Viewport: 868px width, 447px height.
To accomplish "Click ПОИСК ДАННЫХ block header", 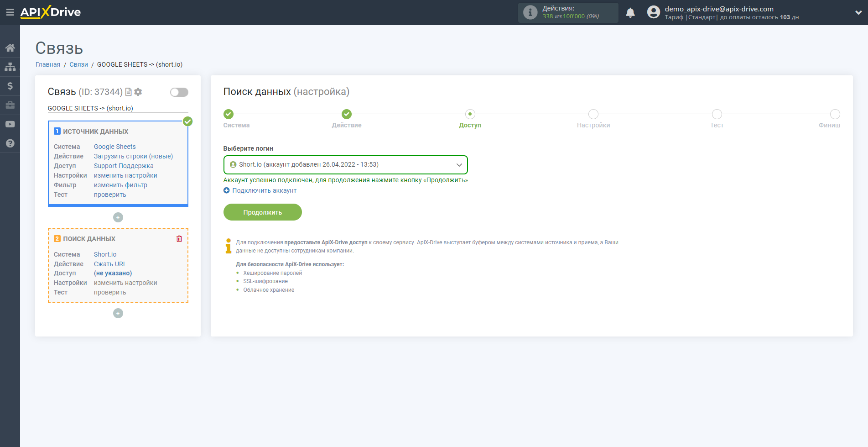I will [x=89, y=239].
